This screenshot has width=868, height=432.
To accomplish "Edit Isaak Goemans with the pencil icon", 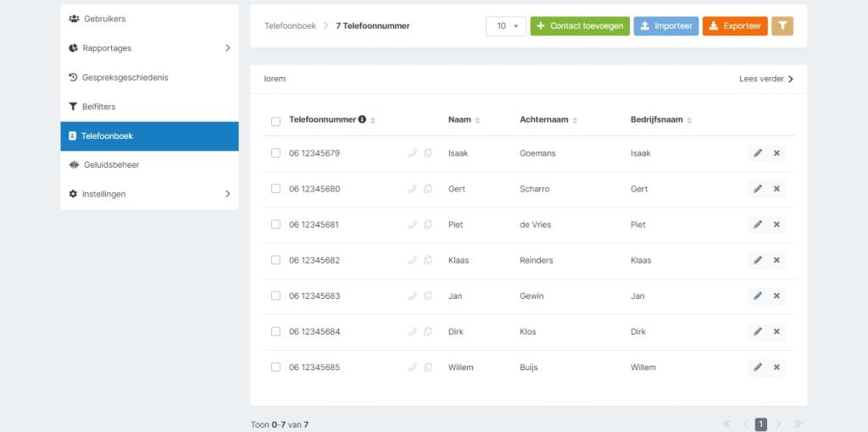I will pyautogui.click(x=758, y=153).
